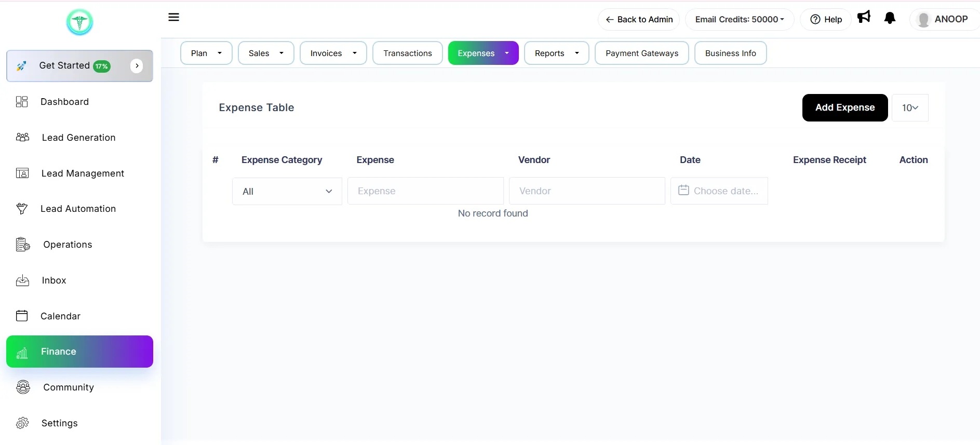The image size is (980, 445).
Task: Switch to the Business Info tab
Action: pos(731,53)
